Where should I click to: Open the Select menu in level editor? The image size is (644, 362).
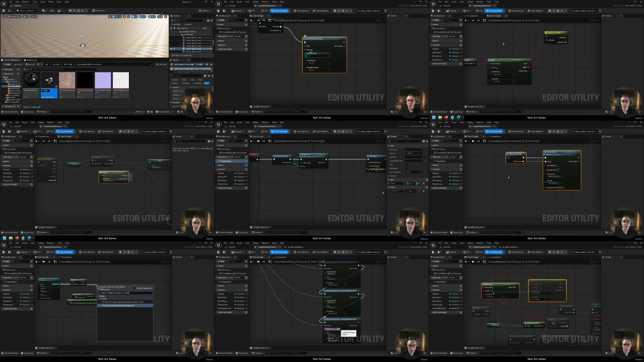51,2
